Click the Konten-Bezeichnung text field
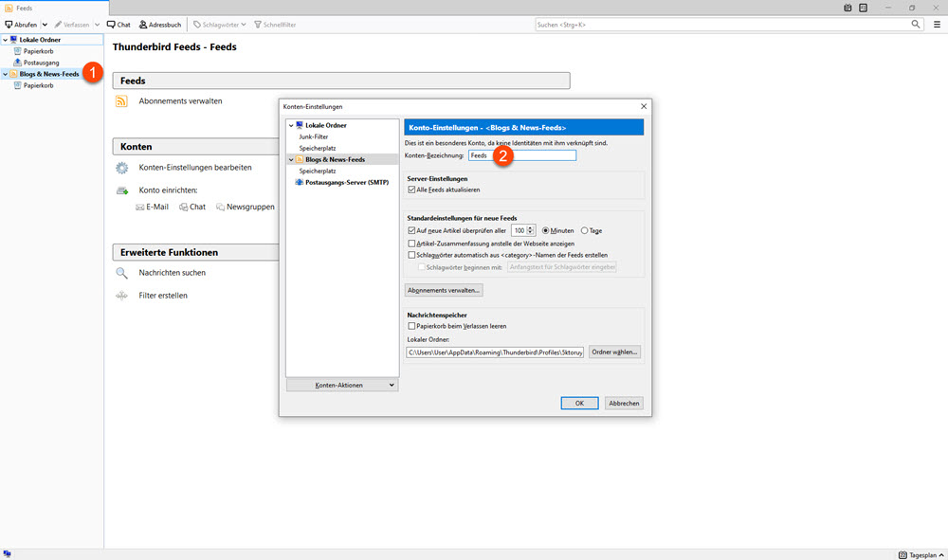 coord(522,155)
